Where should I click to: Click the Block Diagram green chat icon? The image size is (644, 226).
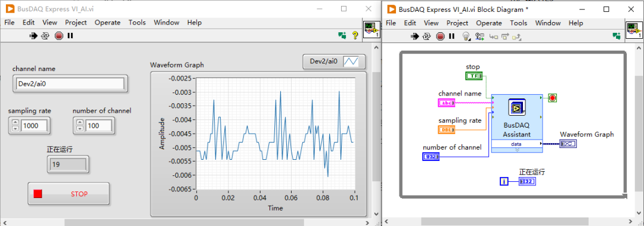(x=616, y=36)
